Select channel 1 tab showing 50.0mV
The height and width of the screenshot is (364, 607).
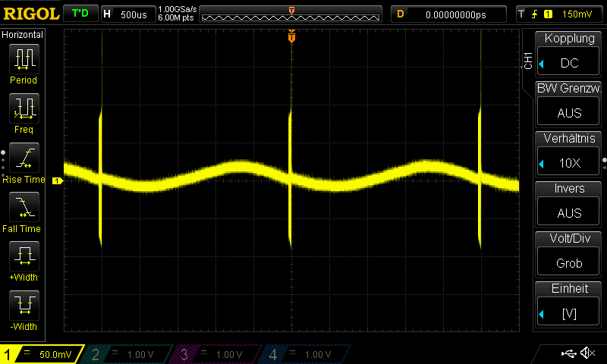click(x=42, y=354)
